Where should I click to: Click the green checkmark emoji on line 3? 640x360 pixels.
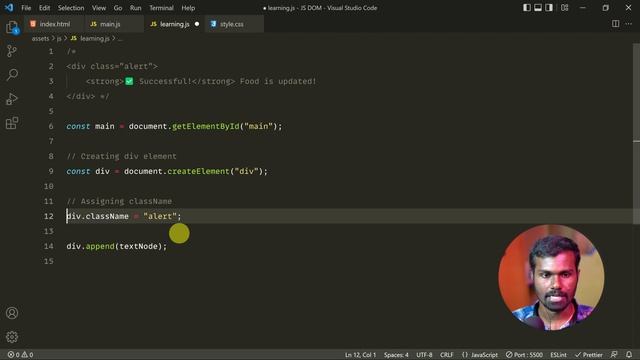[x=129, y=81]
